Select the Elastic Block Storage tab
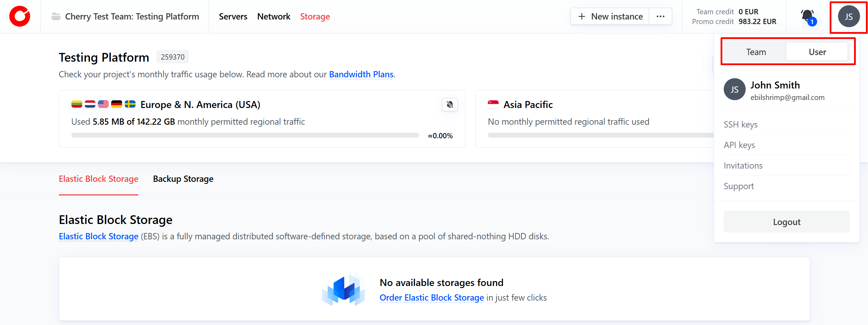 click(99, 179)
